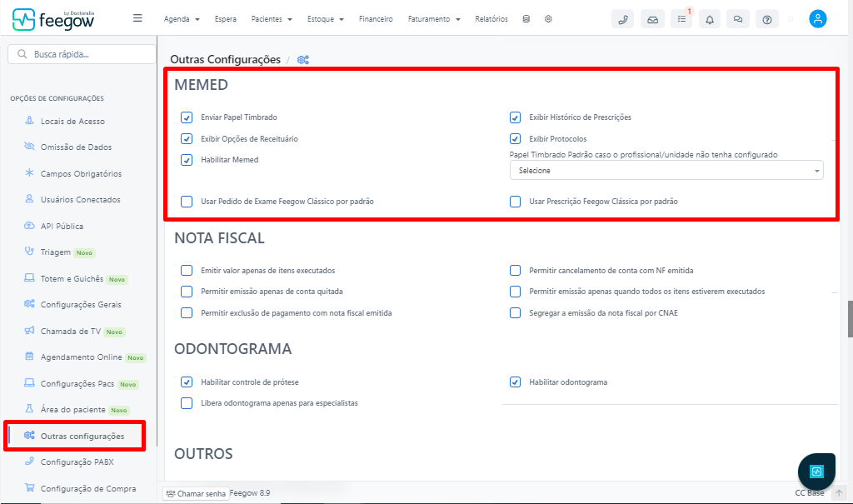Enable Usar Pedido de Exame Feegow Clássico
Viewport: 853px width, 504px height.
187,202
